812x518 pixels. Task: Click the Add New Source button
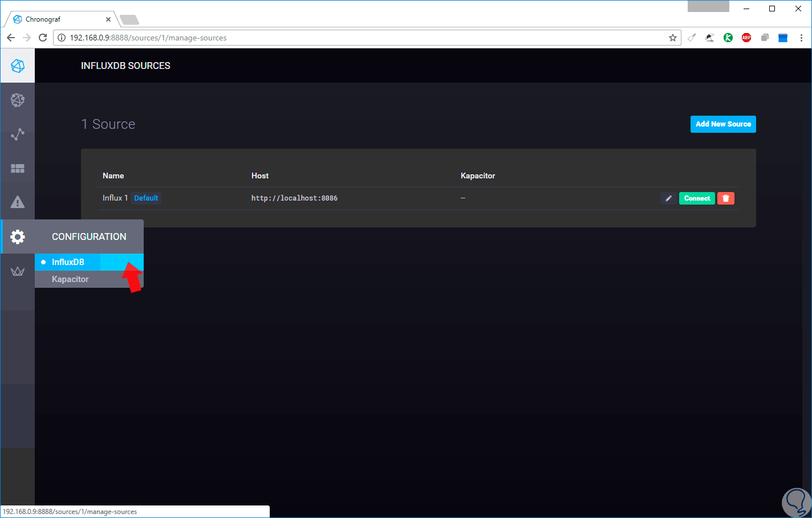point(723,124)
